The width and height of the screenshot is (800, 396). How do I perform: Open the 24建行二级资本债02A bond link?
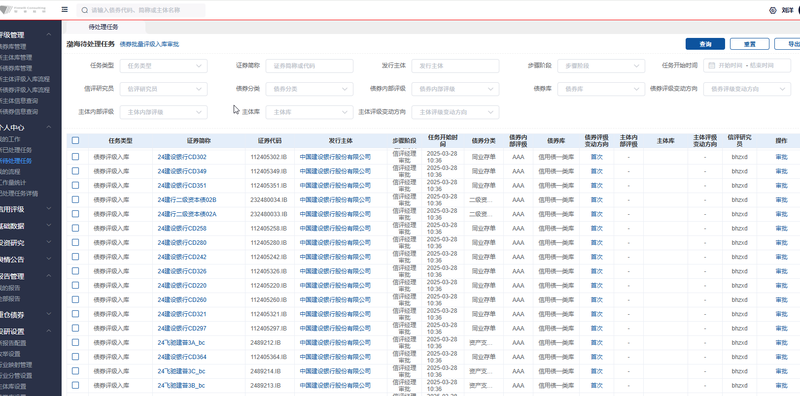(187, 214)
